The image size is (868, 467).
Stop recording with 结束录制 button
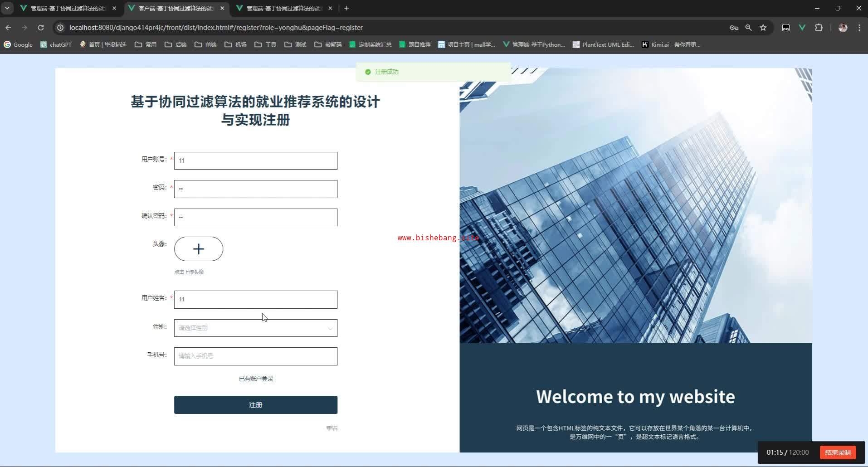pyautogui.click(x=838, y=452)
